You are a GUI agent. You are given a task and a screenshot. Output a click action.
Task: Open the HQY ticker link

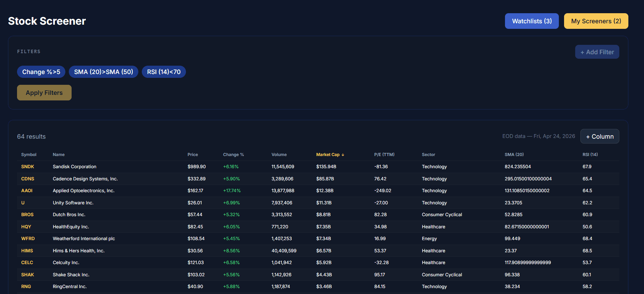pos(26,227)
